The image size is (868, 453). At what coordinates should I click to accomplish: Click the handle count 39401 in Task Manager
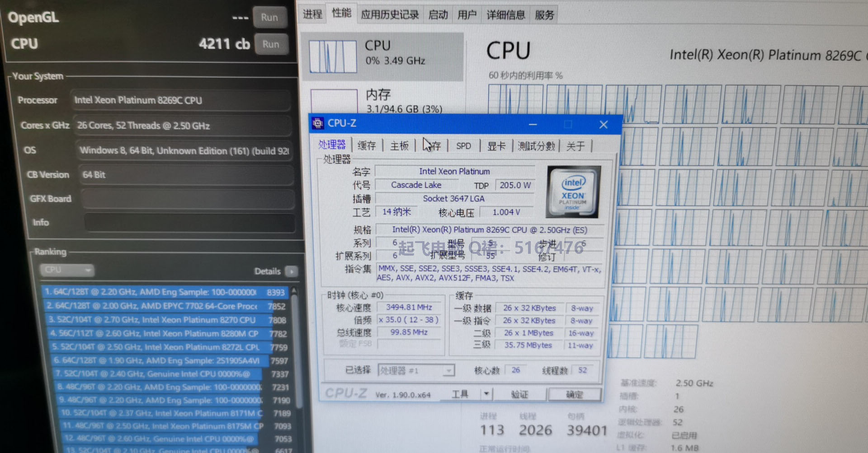(x=587, y=430)
